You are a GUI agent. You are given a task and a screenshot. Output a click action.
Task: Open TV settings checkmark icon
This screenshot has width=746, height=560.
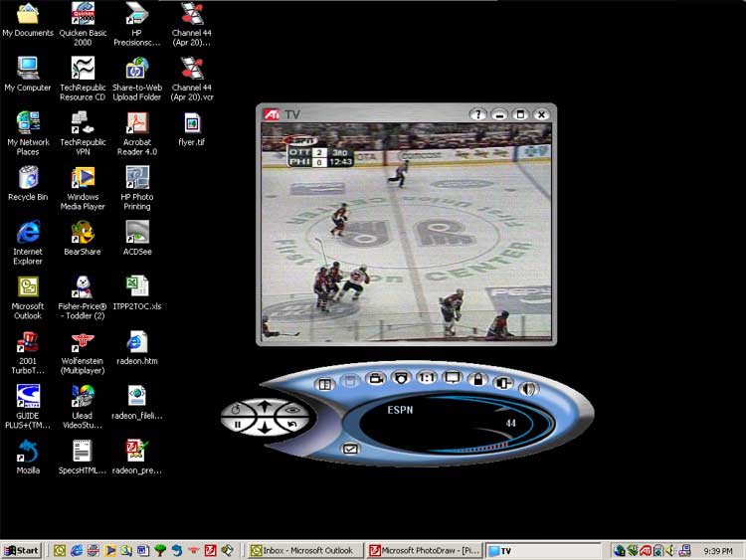pos(350,449)
